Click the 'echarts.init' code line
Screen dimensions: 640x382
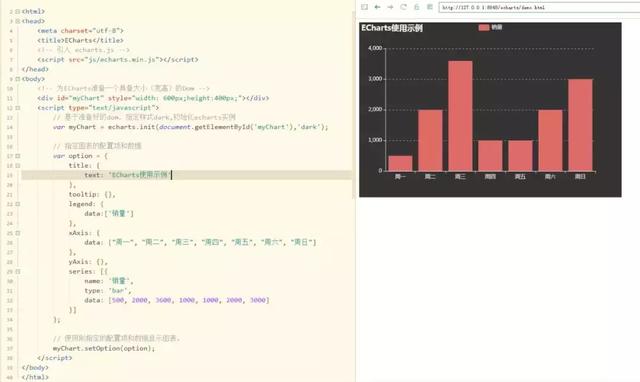[190, 127]
